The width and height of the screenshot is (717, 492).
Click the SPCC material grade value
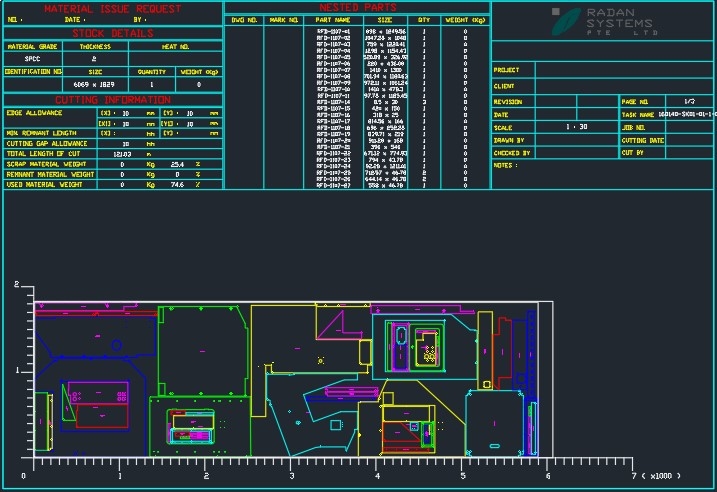click(x=32, y=59)
